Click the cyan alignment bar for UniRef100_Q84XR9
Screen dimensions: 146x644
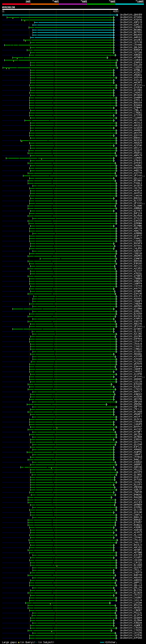[60, 15]
